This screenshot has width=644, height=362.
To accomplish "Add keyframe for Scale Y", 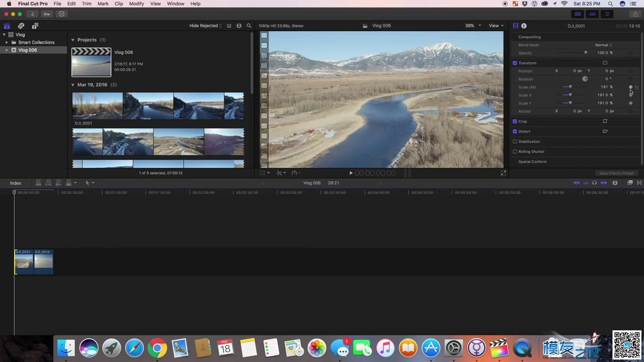I will point(630,103).
